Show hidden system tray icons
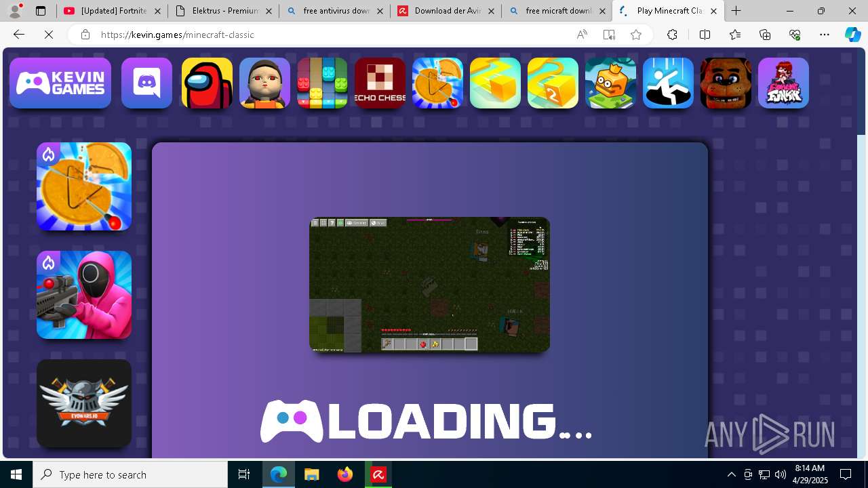 pyautogui.click(x=731, y=474)
